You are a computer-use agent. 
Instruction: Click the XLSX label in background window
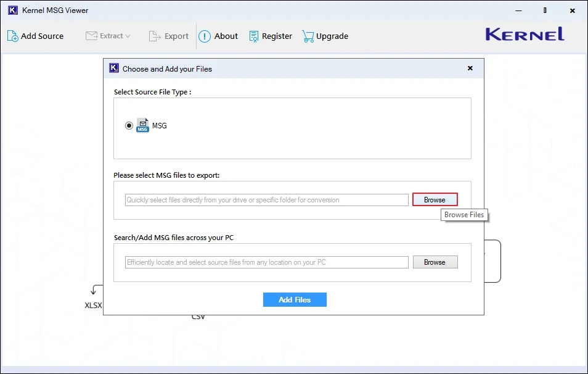[93, 305]
